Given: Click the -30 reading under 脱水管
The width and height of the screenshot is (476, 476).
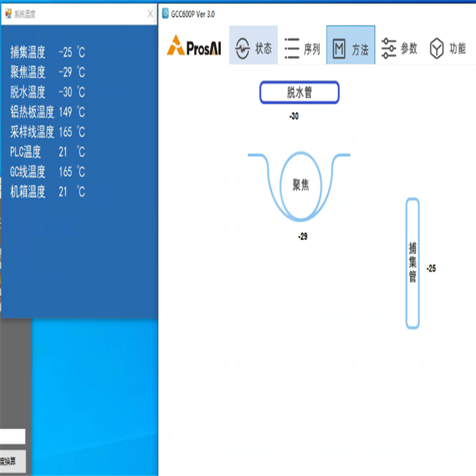Looking at the screenshot, I should point(293,117).
